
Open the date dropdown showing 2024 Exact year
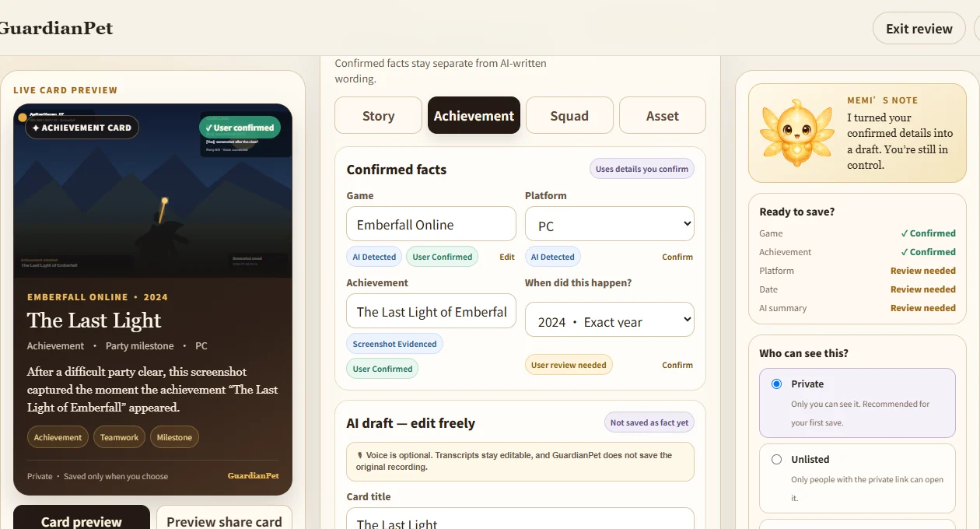(x=610, y=320)
